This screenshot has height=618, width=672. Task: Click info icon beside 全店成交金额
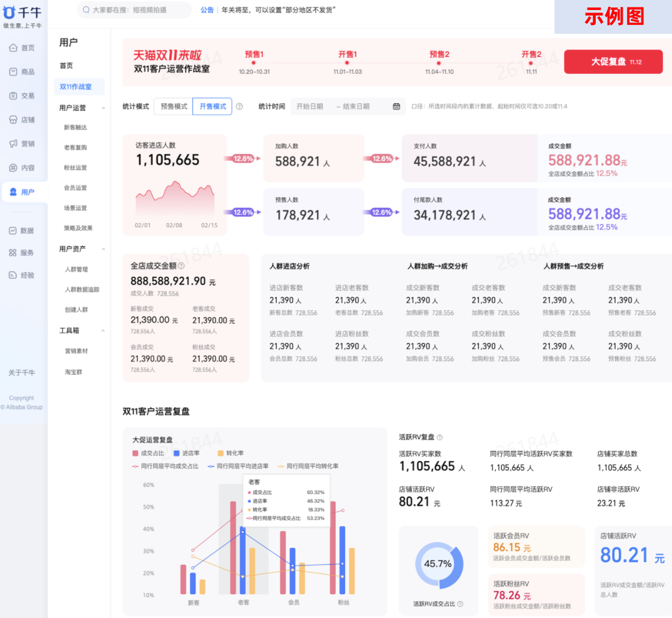(181, 266)
